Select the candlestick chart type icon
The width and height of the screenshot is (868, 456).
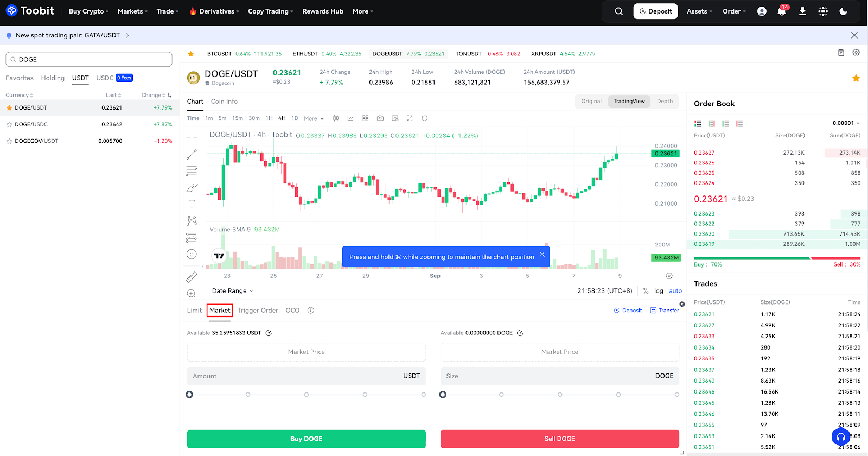click(x=336, y=118)
